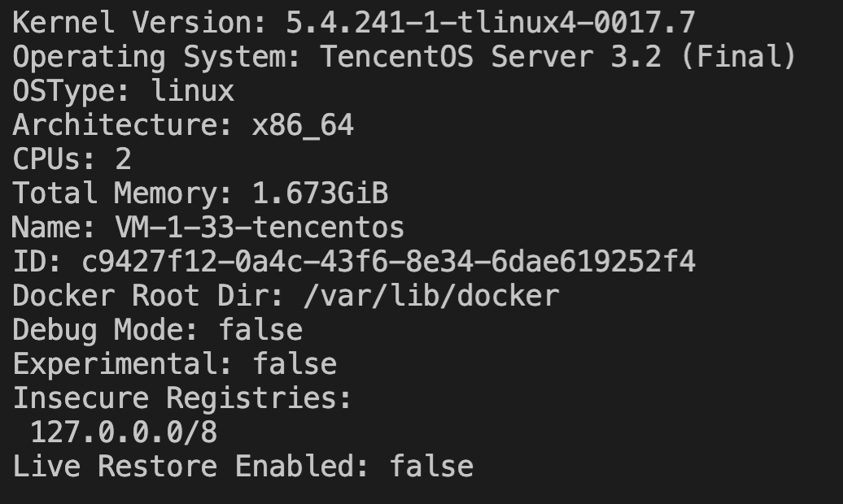This screenshot has height=504, width=843.
Task: Click the Docker root path "/var/lib/docker"
Action: click(x=430, y=296)
